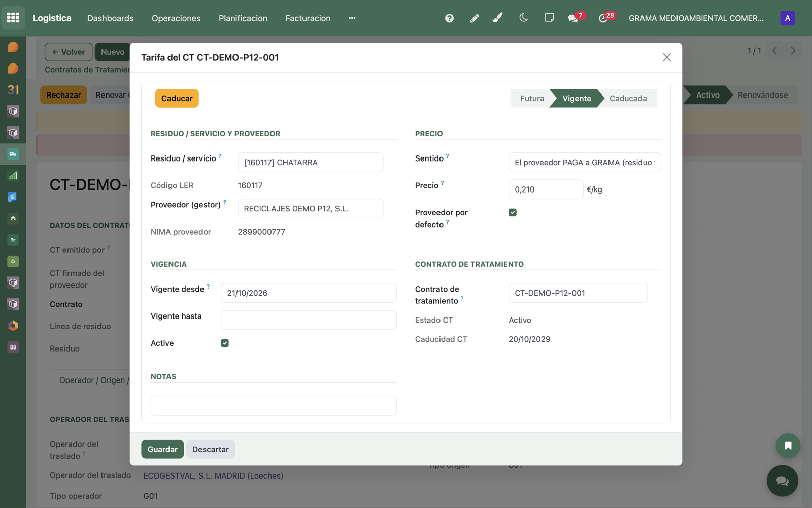Click the ECOGESTVAL, S.L. MADRID (Loeches) value
The width and height of the screenshot is (812, 508).
click(x=213, y=476)
